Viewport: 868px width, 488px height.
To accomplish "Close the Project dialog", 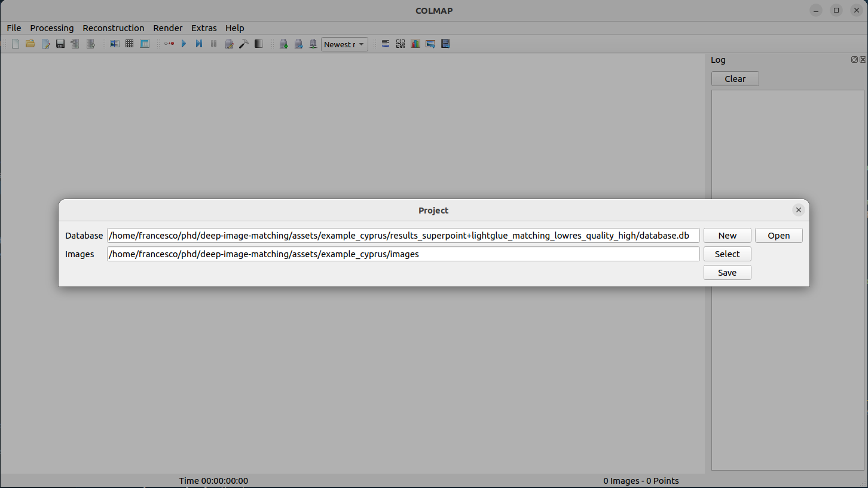I will 799,210.
